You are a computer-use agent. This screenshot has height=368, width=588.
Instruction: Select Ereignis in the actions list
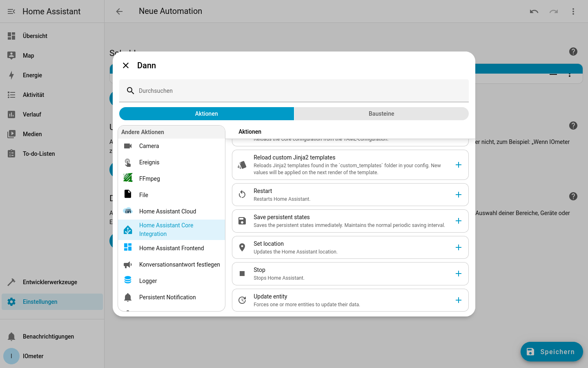tap(171, 162)
